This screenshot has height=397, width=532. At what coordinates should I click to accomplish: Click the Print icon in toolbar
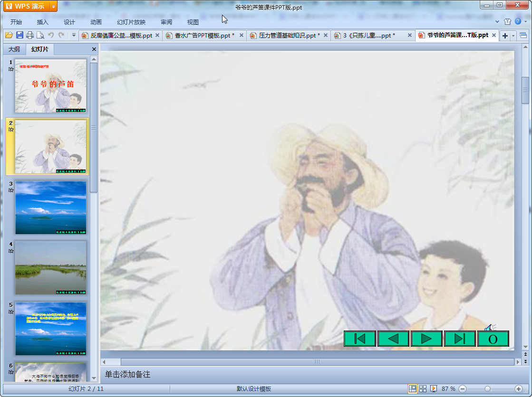pyautogui.click(x=30, y=35)
